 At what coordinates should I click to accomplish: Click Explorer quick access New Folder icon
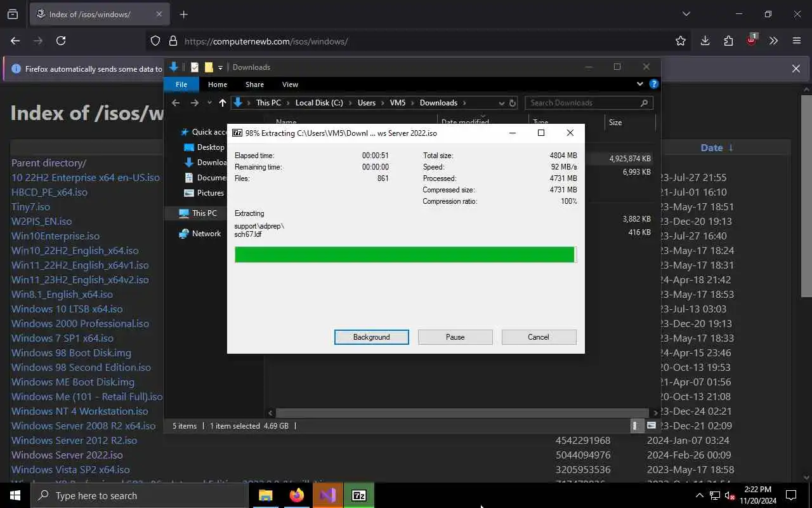pos(209,67)
